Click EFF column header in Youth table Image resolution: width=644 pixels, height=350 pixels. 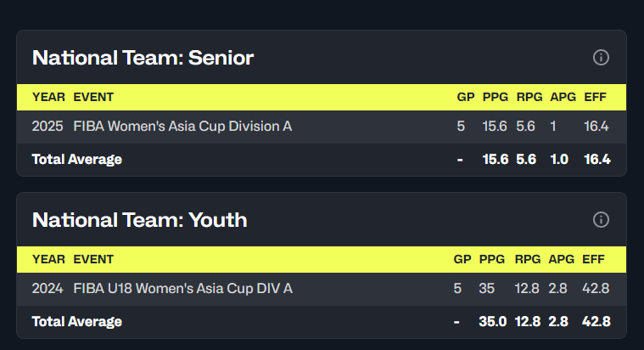tap(595, 259)
